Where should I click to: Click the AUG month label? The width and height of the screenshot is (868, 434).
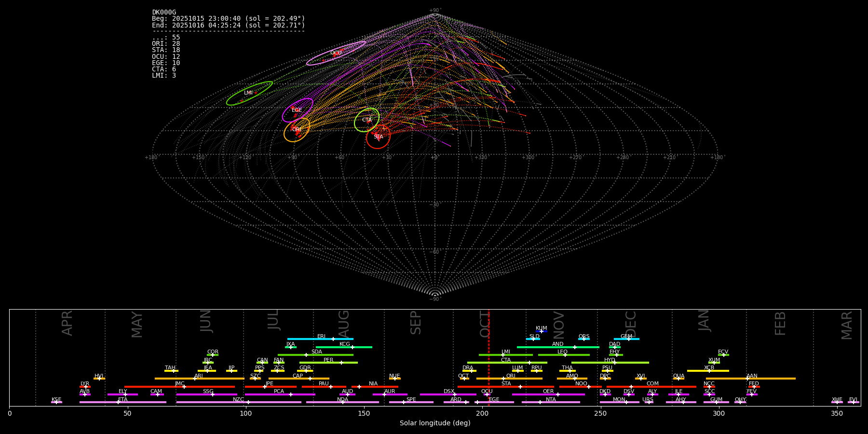coord(344,324)
